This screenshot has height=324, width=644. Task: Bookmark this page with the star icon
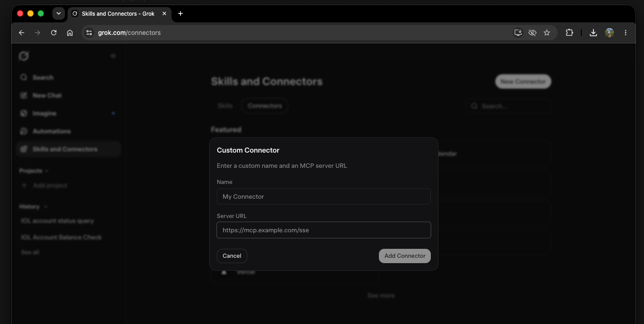click(x=547, y=33)
